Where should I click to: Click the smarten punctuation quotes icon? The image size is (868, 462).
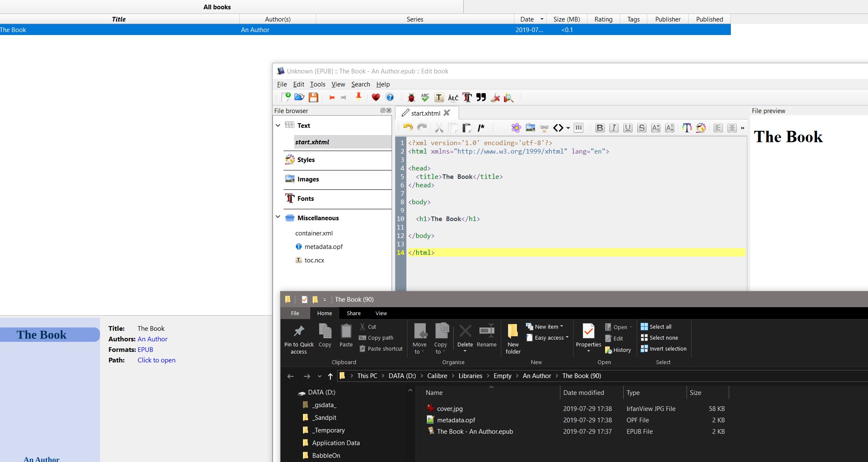(481, 97)
